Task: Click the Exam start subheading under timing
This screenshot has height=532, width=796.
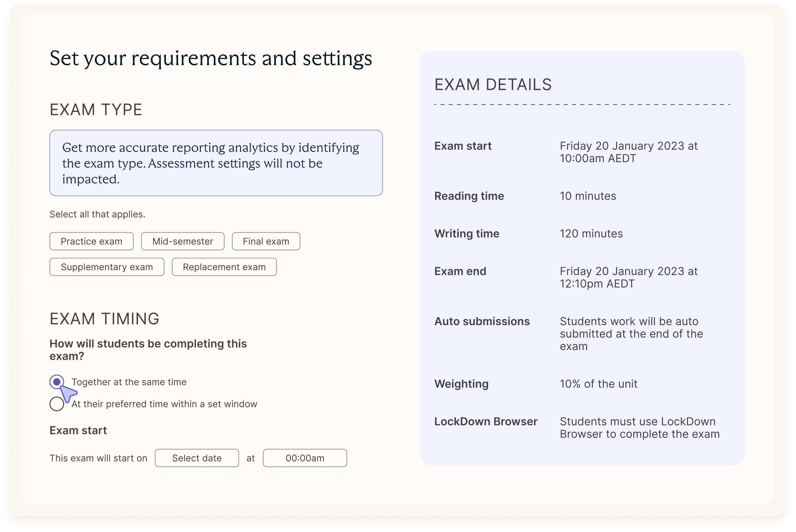Action: [x=78, y=431]
